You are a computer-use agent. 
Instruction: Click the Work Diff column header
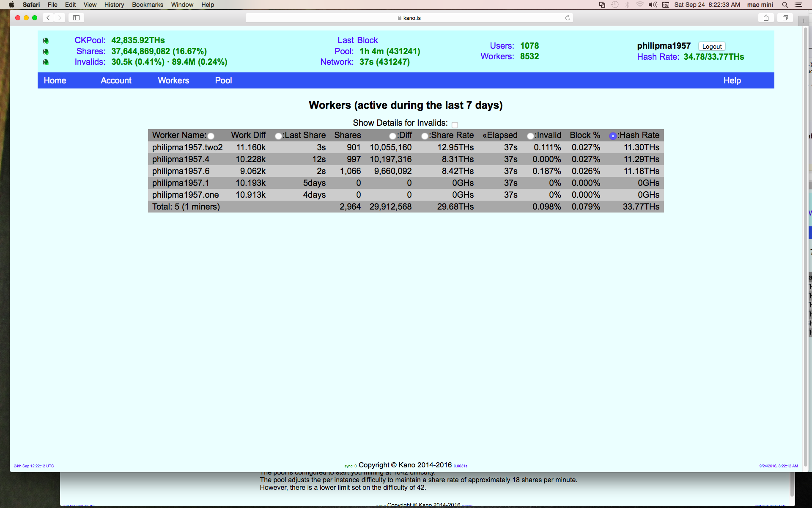pos(248,135)
